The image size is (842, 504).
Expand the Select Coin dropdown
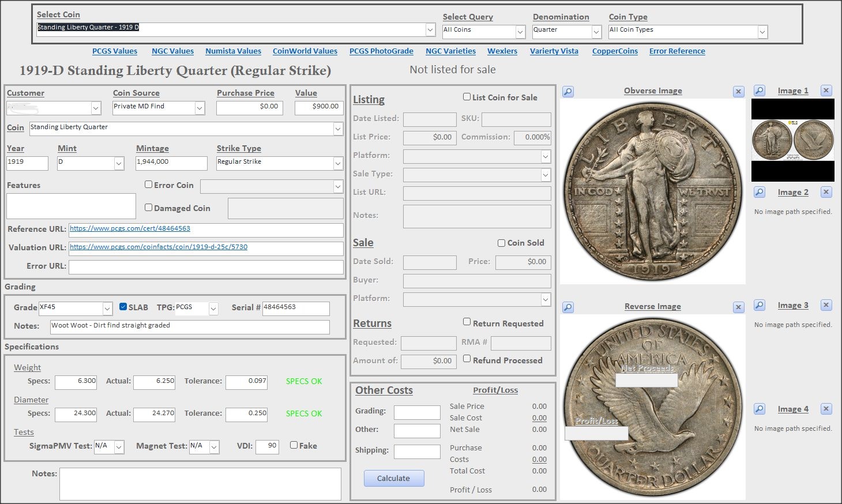coord(430,29)
